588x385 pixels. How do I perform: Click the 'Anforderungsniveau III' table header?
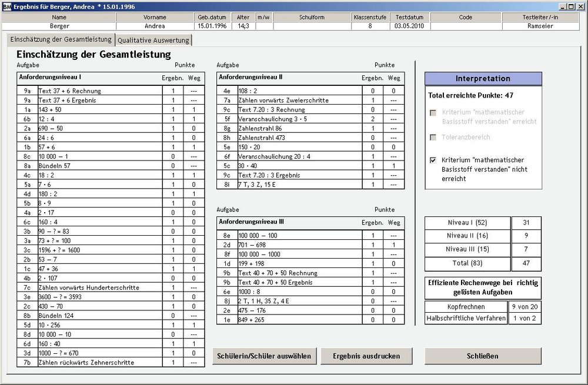(310, 222)
